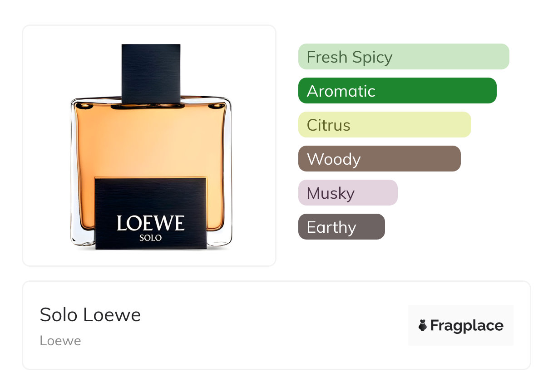Viewport: 553px width, 392px height.
Task: Click the Fragplace perfume bottle logo icon
Action: point(423,325)
